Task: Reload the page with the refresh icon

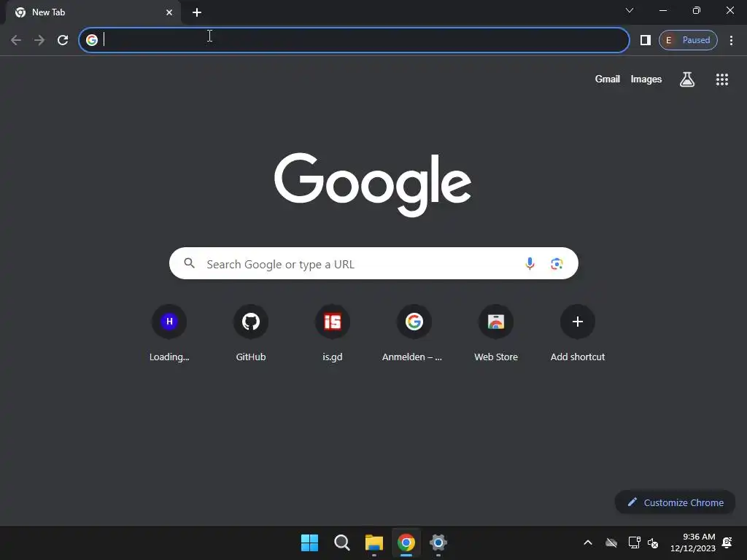Action: 63,40
